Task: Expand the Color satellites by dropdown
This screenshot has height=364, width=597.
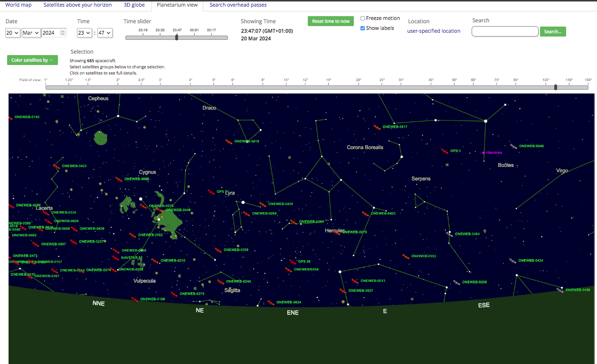Action: 32,60
